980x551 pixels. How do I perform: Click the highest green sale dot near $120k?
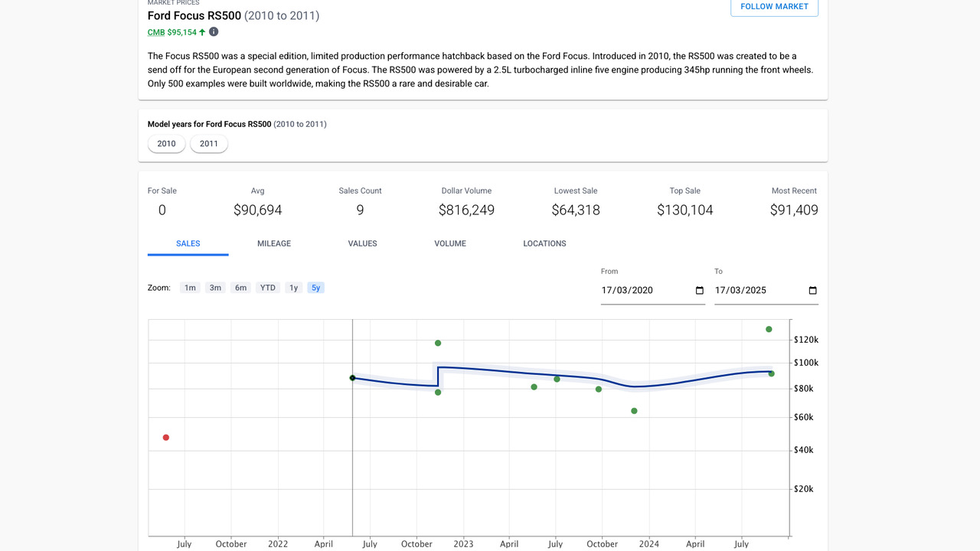tap(769, 329)
